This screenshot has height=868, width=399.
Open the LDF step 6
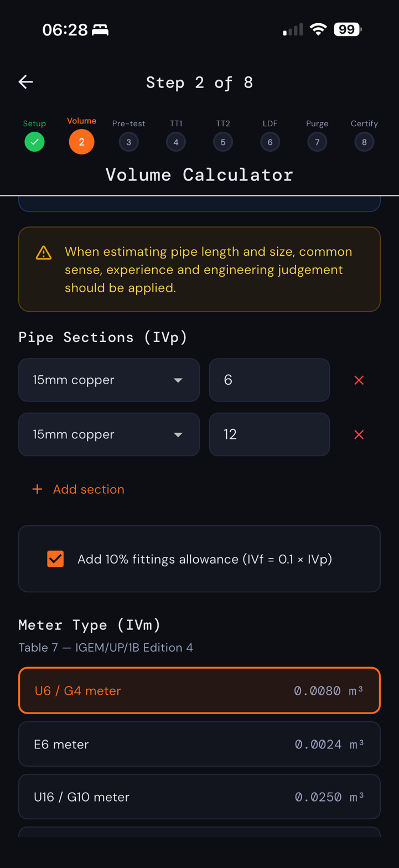pos(270,142)
